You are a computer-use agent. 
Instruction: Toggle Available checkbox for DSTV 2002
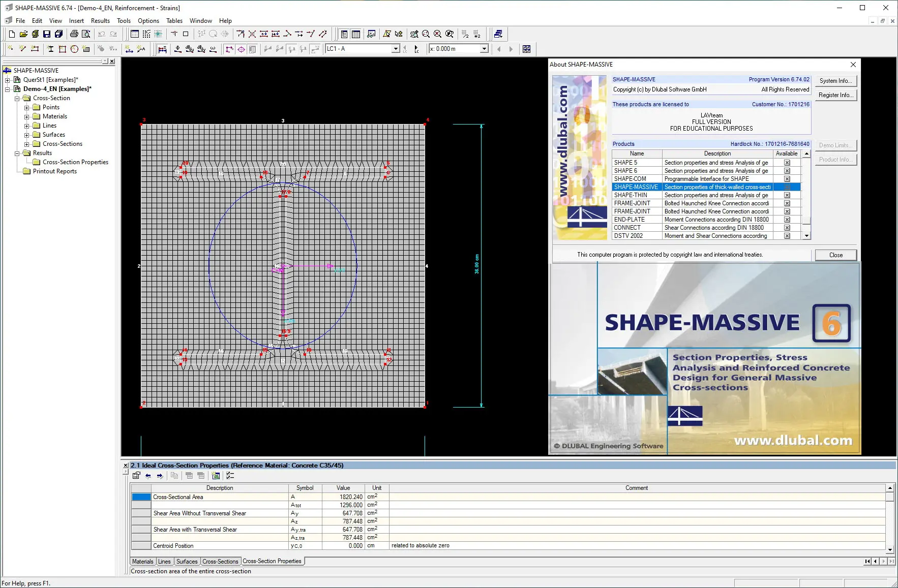787,236
